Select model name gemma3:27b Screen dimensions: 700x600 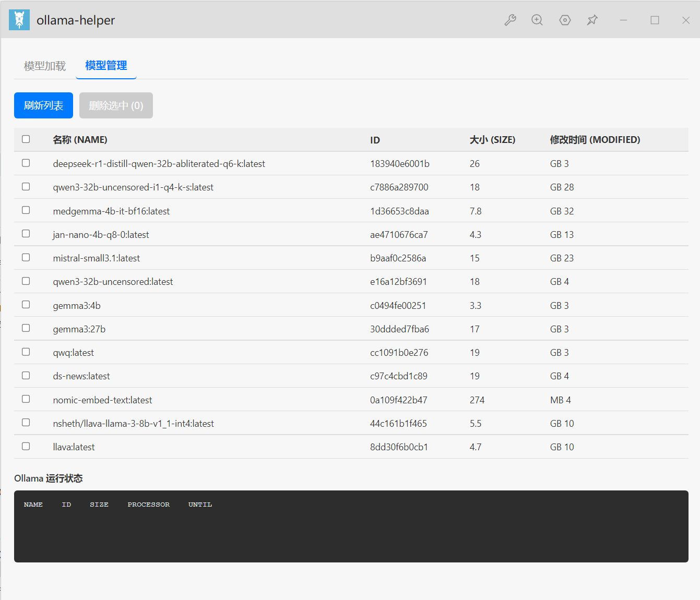tap(79, 329)
